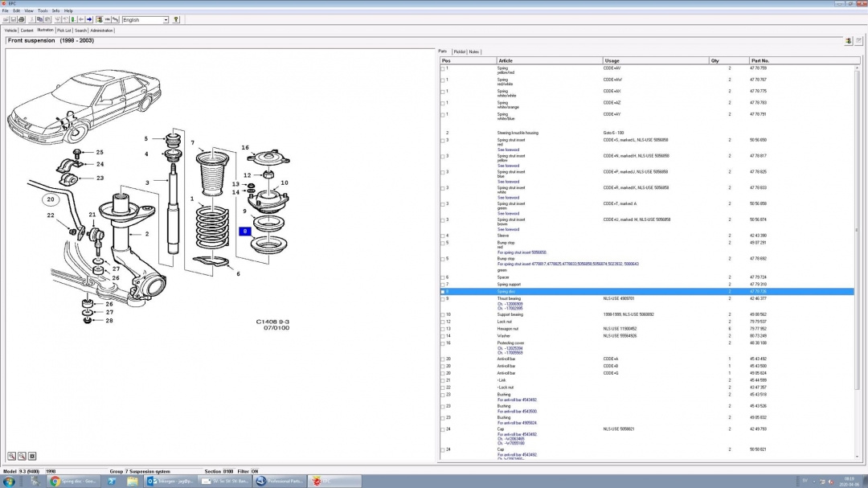The height and width of the screenshot is (488, 868).
Task: Open the English language dropdown
Action: coord(166,19)
